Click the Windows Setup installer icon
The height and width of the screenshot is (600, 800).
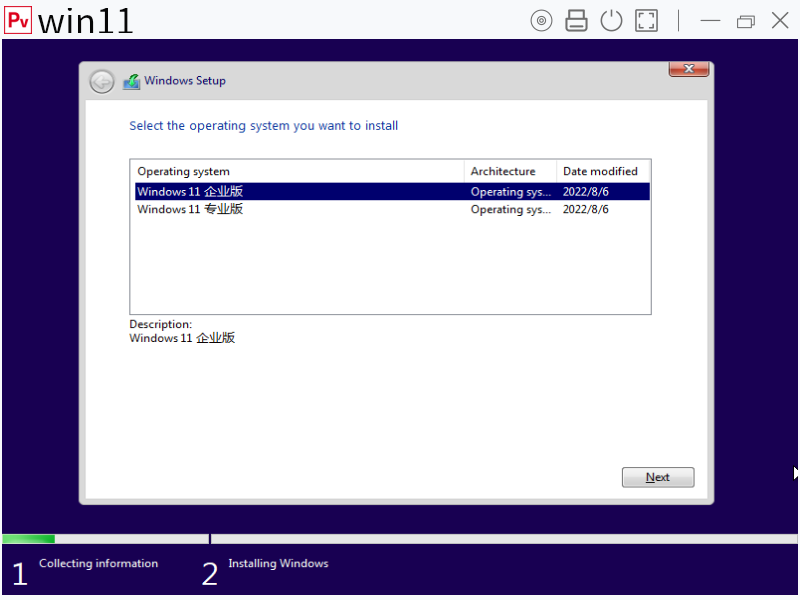click(132, 81)
